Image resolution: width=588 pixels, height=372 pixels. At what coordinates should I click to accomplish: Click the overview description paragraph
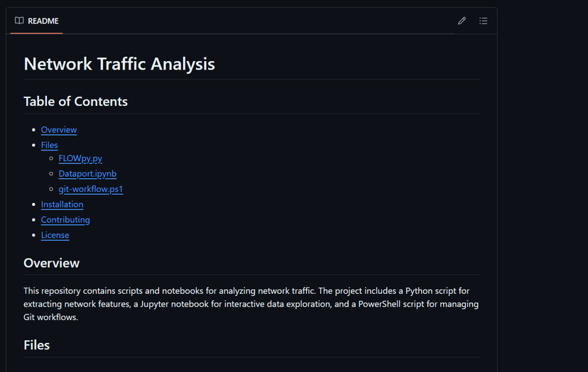click(x=251, y=304)
